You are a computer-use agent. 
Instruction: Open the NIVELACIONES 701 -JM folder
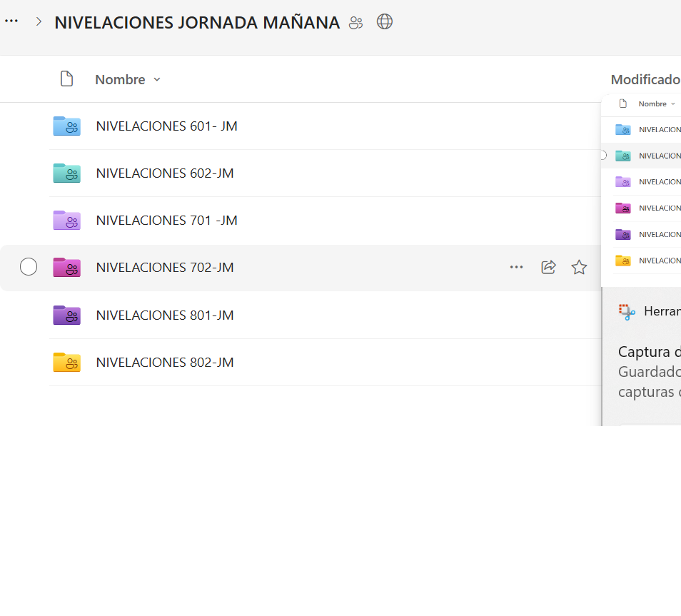tap(166, 220)
